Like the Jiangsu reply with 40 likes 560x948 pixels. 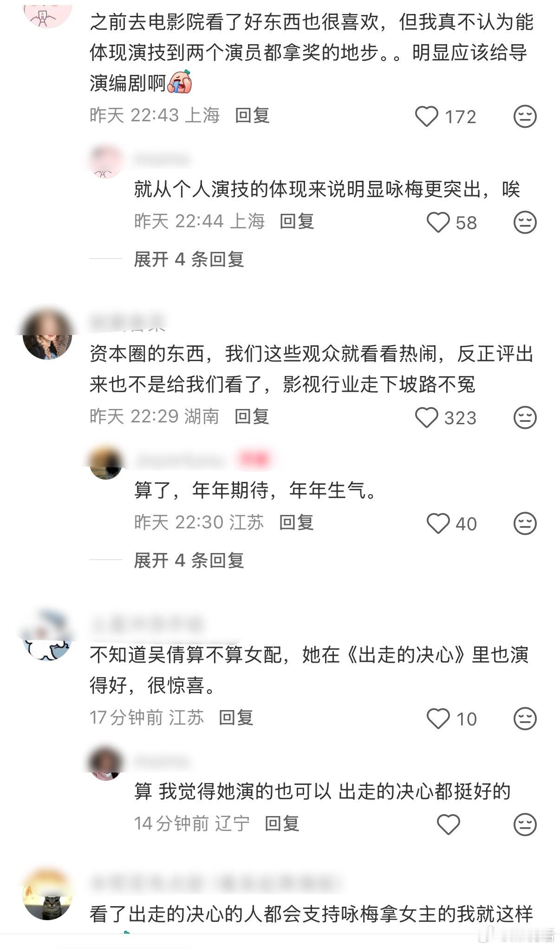[438, 524]
